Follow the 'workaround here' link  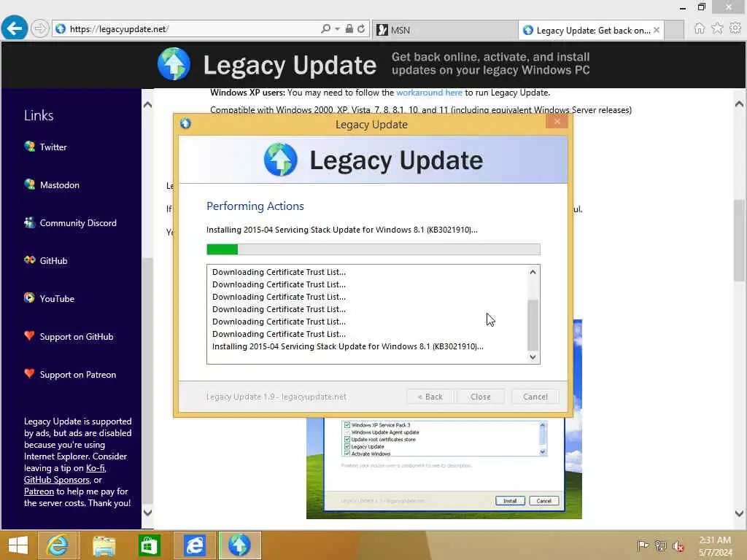(x=429, y=93)
